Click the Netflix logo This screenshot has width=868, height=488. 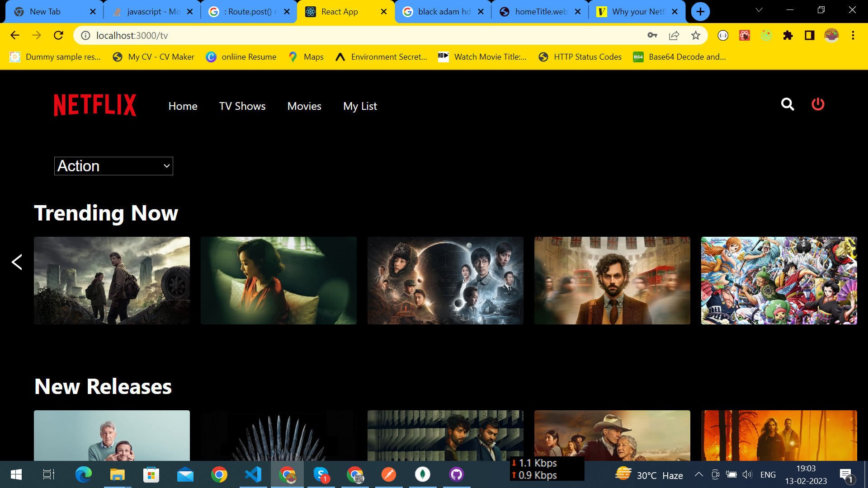coord(94,104)
